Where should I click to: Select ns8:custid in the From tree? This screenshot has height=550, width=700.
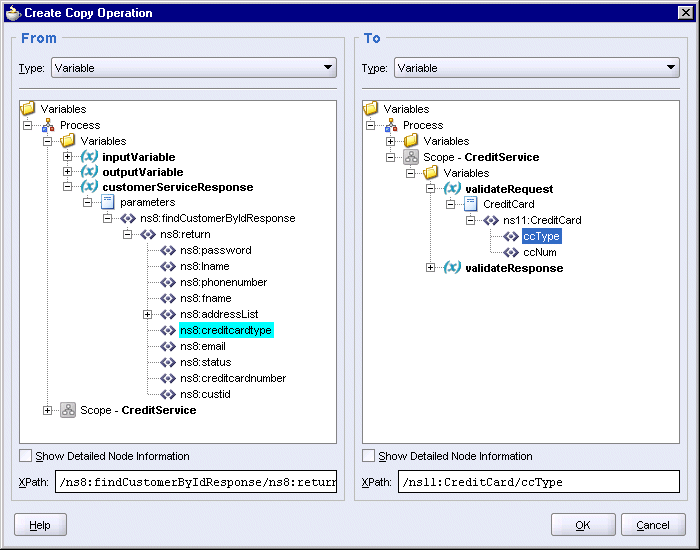(x=205, y=394)
